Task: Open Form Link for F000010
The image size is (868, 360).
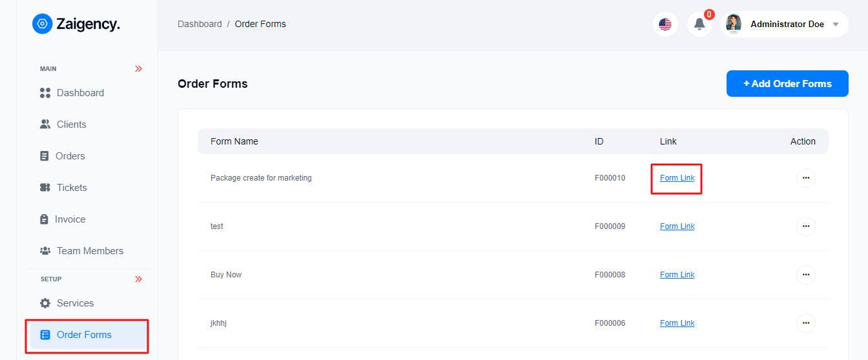Action: 677,178
